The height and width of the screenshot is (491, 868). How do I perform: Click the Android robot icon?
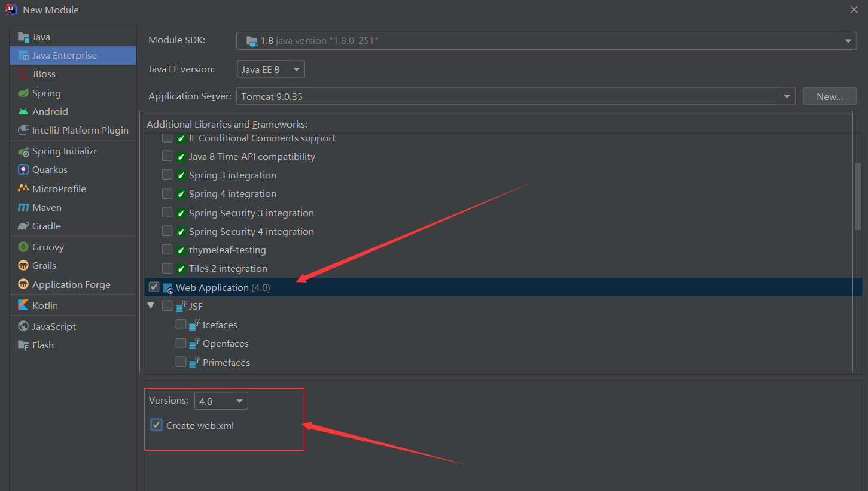point(23,112)
